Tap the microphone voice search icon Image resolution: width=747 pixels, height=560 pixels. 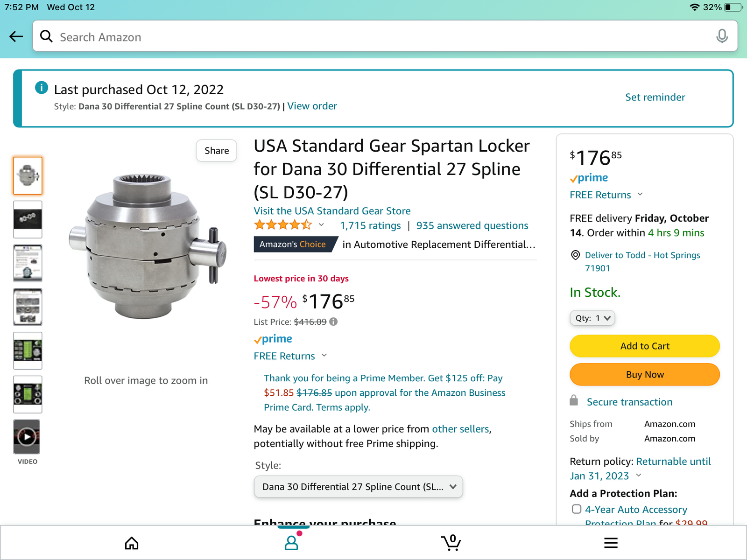coord(722,36)
